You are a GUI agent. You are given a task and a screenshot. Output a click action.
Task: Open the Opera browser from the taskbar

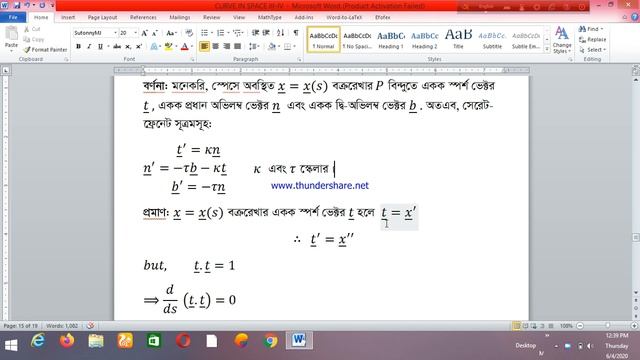(x=183, y=340)
